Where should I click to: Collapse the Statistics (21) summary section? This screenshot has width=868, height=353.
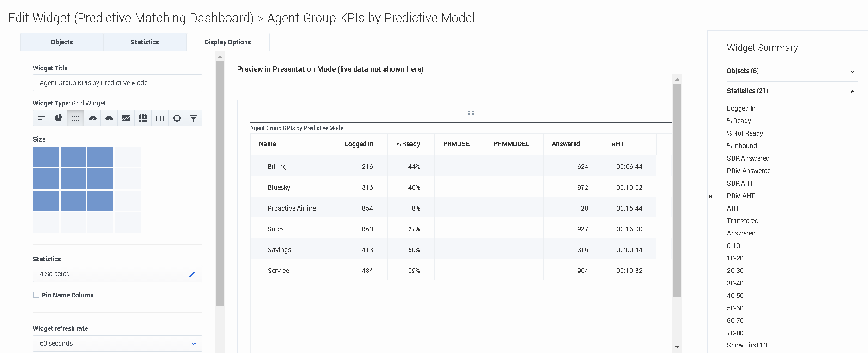pos(852,91)
